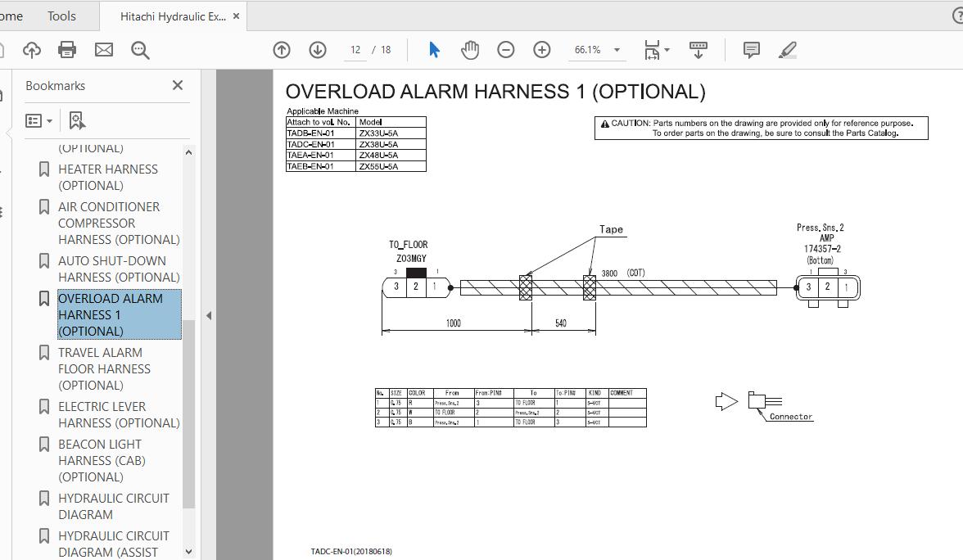Click the TADC-EN-01 table cell
This screenshot has height=560, width=963.
[x=320, y=144]
